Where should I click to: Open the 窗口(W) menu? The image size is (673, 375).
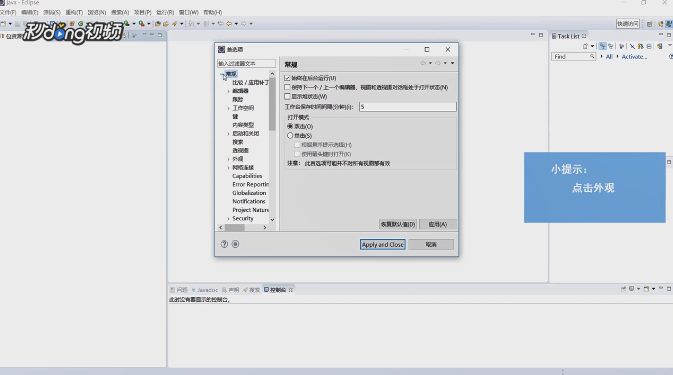pos(189,12)
